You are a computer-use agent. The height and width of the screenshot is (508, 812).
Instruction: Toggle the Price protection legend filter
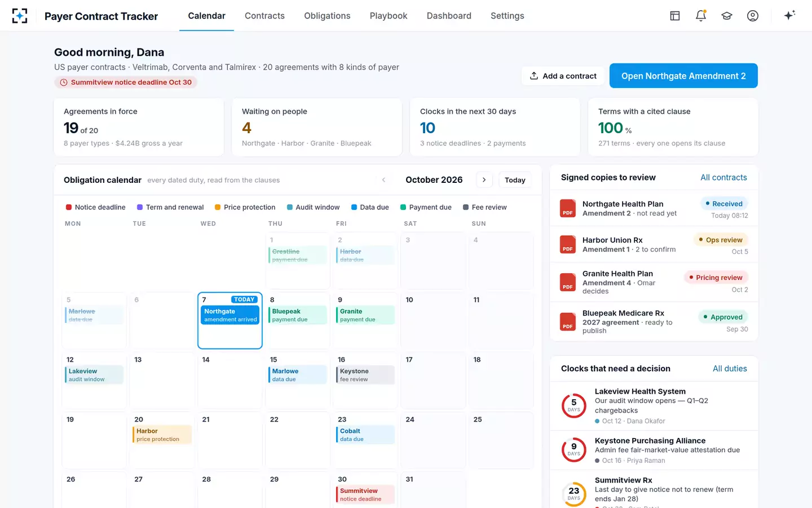click(x=245, y=207)
